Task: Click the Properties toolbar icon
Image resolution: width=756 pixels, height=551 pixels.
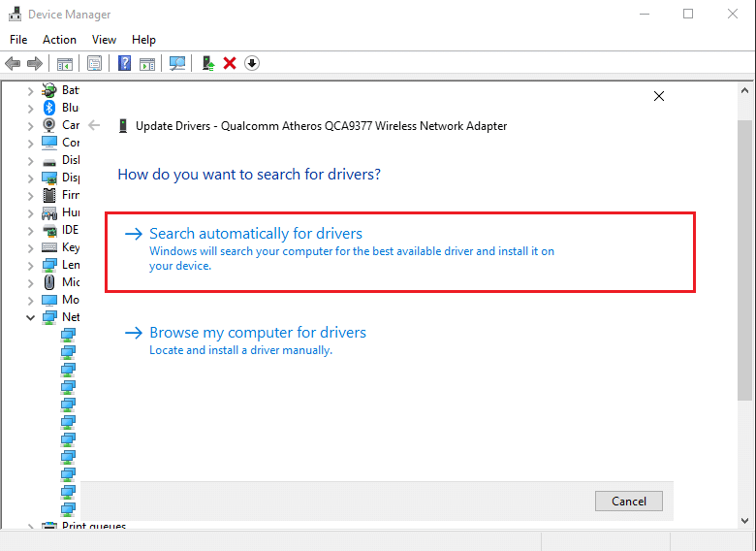Action: tap(94, 63)
